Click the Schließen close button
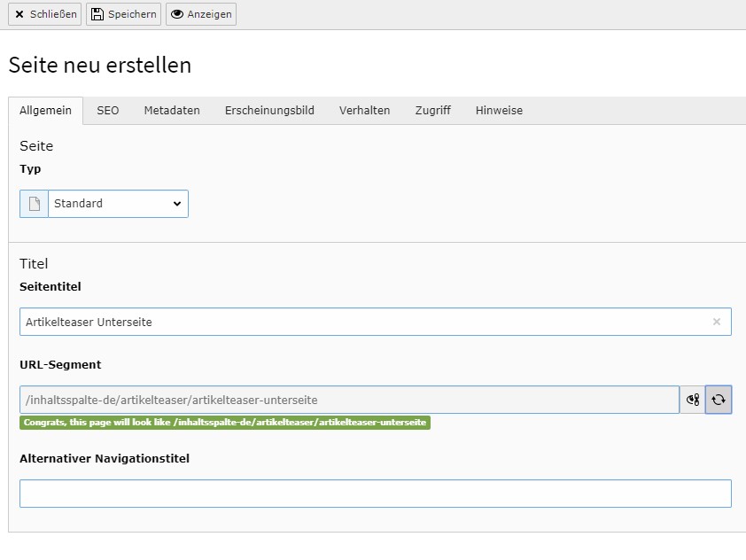746x560 pixels. [x=44, y=14]
